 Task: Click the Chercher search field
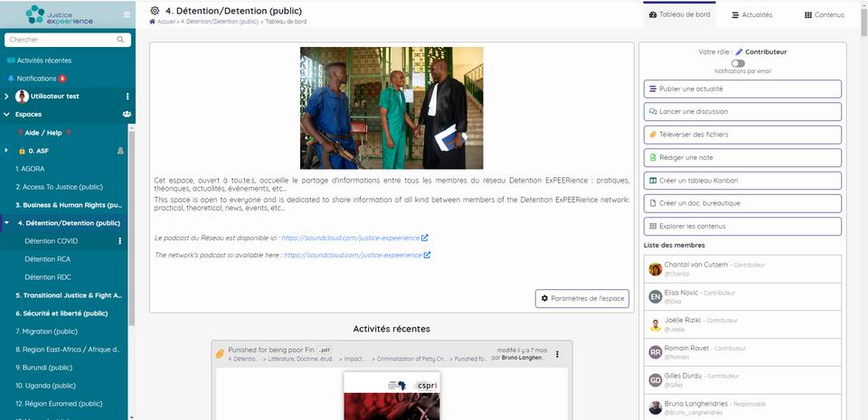[x=68, y=40]
